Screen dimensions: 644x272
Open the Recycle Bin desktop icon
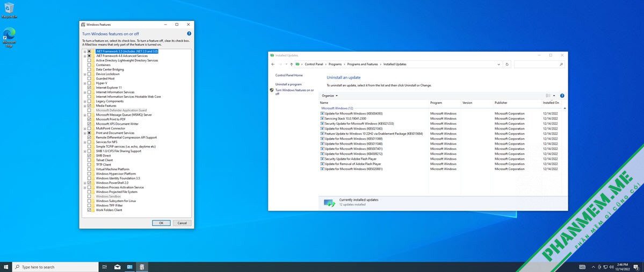pyautogui.click(x=9, y=10)
